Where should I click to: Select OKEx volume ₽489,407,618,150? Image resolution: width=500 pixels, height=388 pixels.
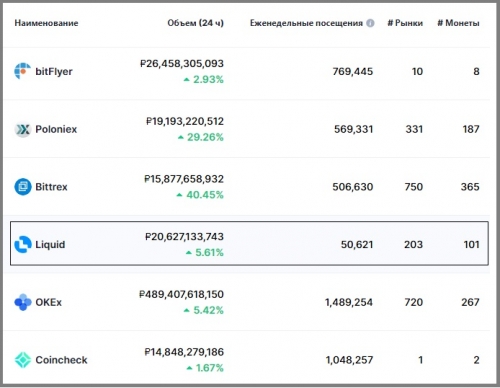(181, 294)
